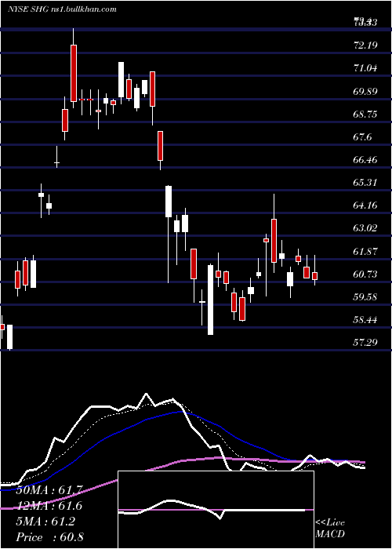Screen dimensions: 392x549
Task: Click the '<<Live MACD' label
Action: click(x=330, y=529)
